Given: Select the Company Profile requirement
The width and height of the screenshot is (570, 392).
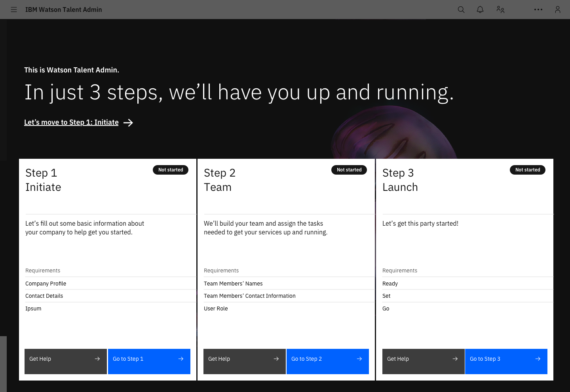Looking at the screenshot, I should (x=108, y=284).
